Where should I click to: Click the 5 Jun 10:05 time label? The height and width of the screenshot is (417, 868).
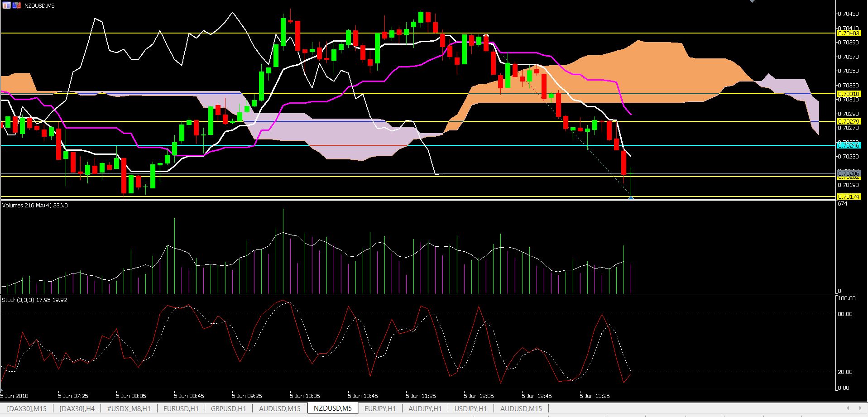305,396
